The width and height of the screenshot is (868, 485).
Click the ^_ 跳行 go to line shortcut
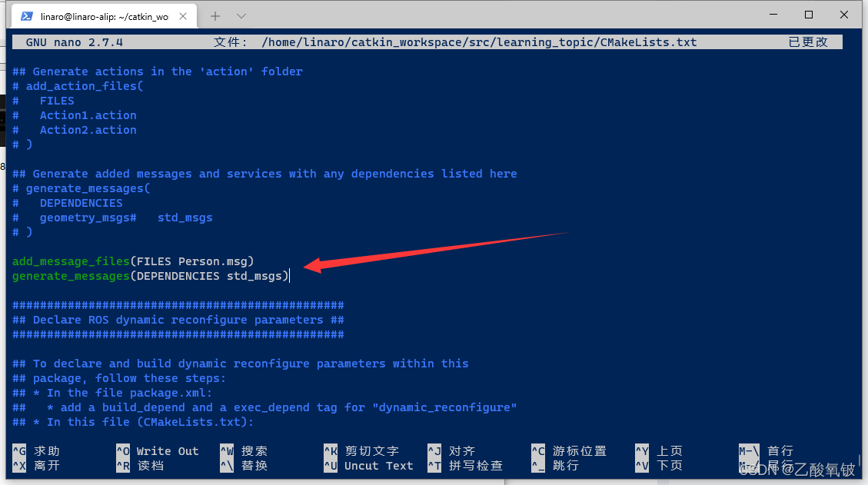[x=555, y=466]
